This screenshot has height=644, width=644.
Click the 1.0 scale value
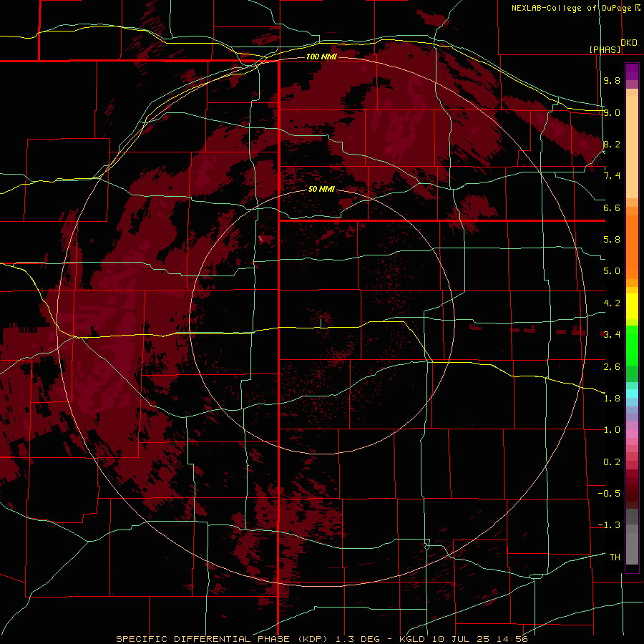click(612, 430)
